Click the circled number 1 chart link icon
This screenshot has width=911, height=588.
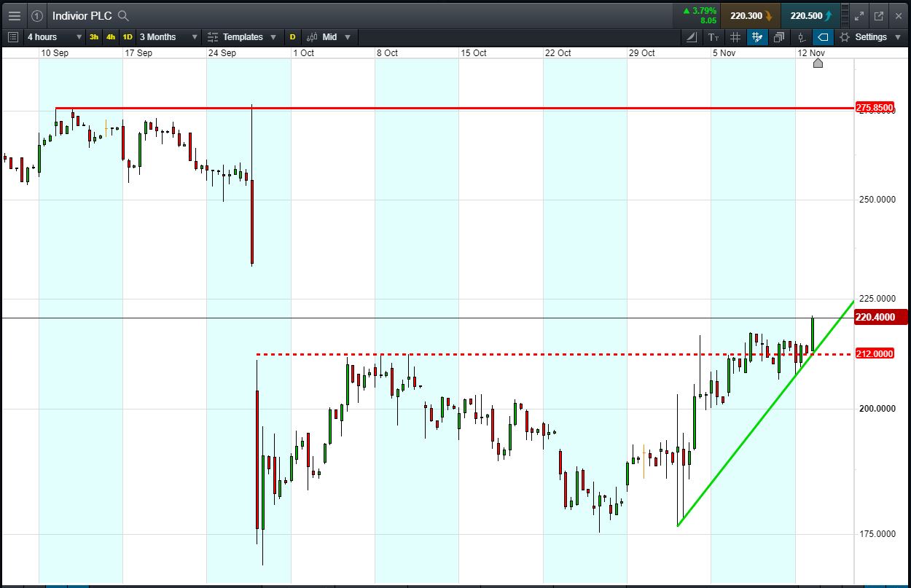coord(37,15)
